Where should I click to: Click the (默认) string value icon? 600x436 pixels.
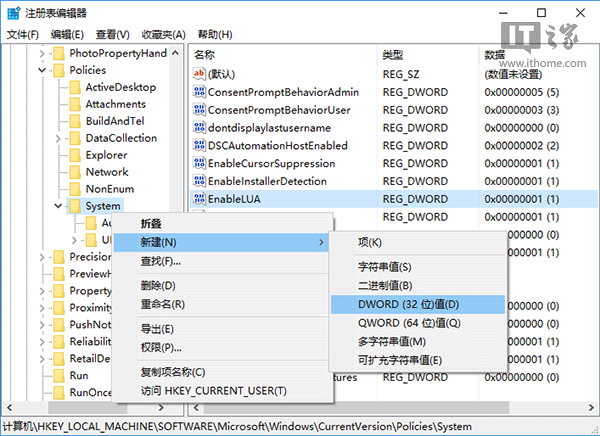coord(198,73)
